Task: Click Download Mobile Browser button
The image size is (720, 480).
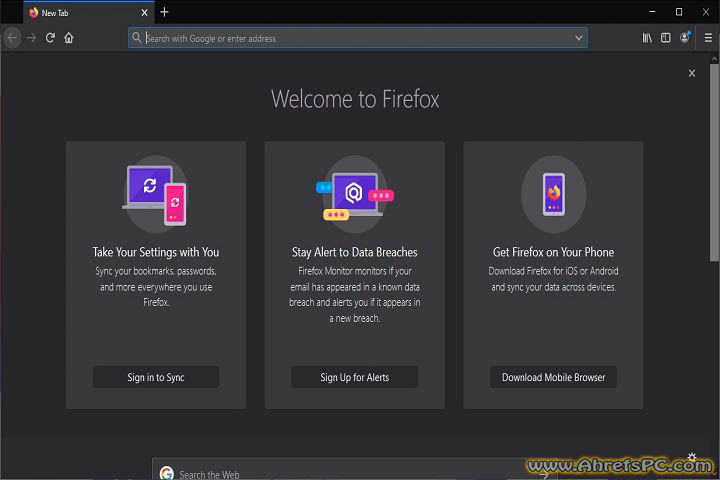Action: (x=553, y=377)
